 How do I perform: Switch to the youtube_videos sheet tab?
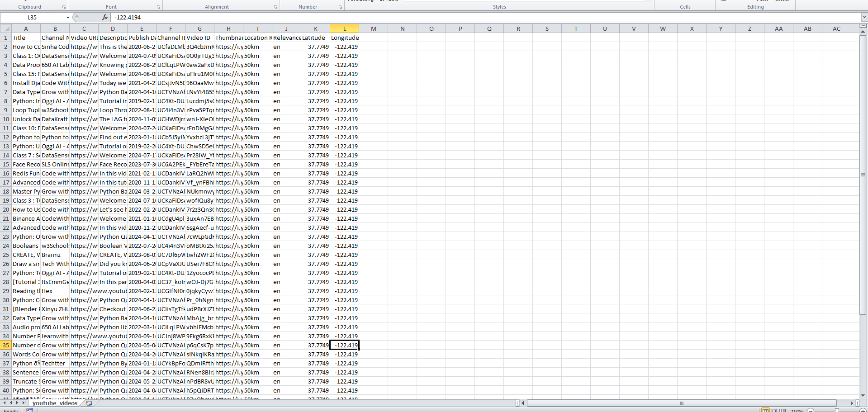[55, 403]
